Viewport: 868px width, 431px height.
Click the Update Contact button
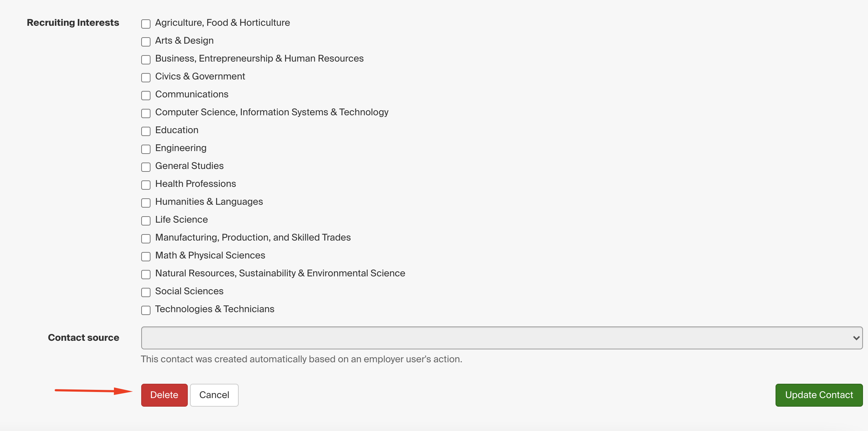pos(819,395)
